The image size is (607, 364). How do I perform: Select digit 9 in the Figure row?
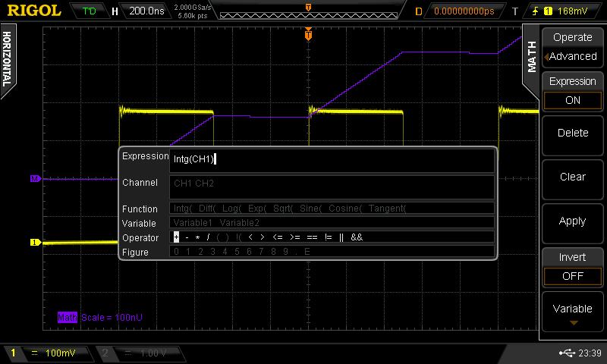click(285, 252)
